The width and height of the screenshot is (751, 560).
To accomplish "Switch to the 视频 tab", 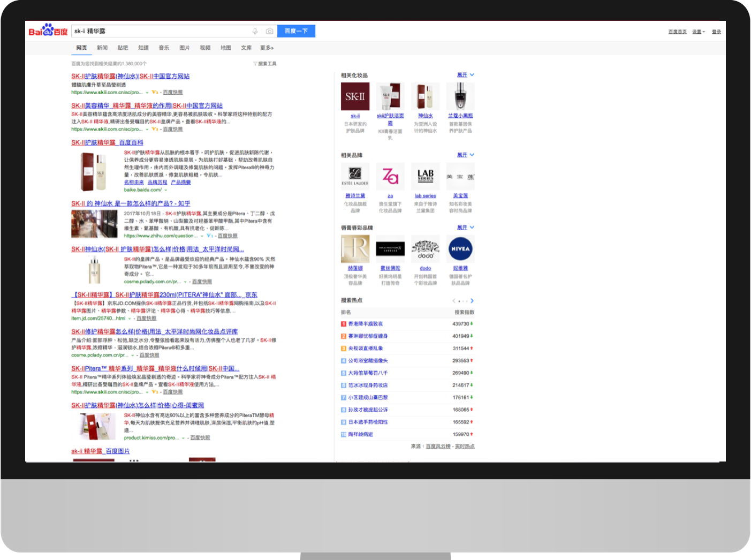I will pyautogui.click(x=205, y=48).
